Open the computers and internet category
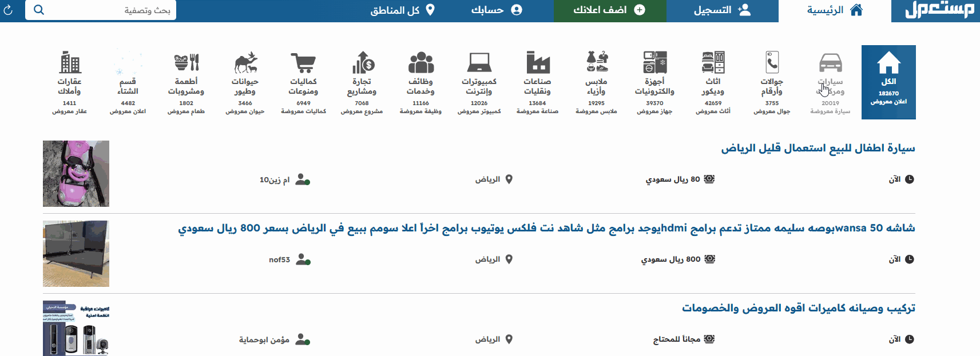 [479, 63]
